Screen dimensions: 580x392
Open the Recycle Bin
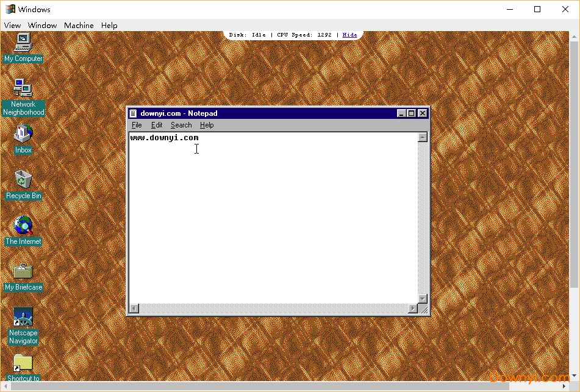(23, 180)
